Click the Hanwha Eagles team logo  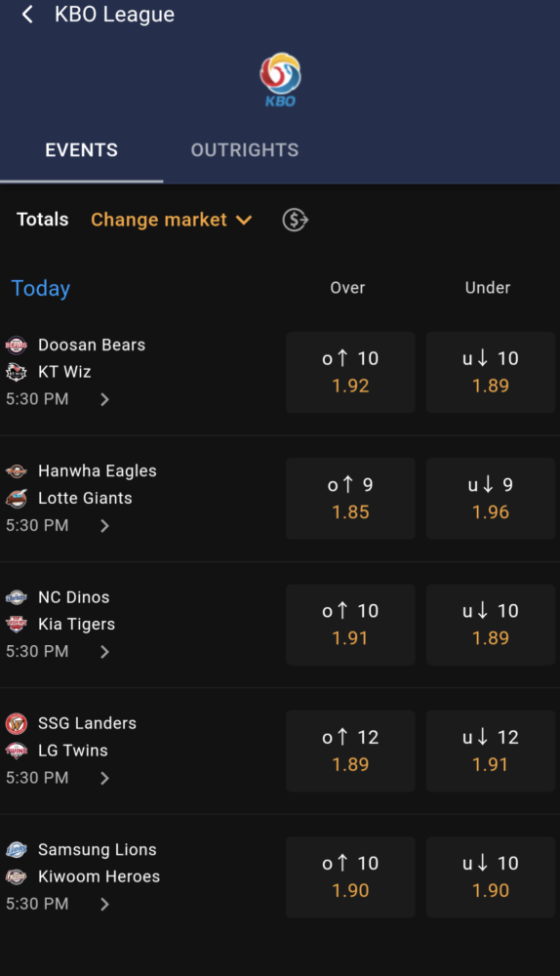point(17,471)
